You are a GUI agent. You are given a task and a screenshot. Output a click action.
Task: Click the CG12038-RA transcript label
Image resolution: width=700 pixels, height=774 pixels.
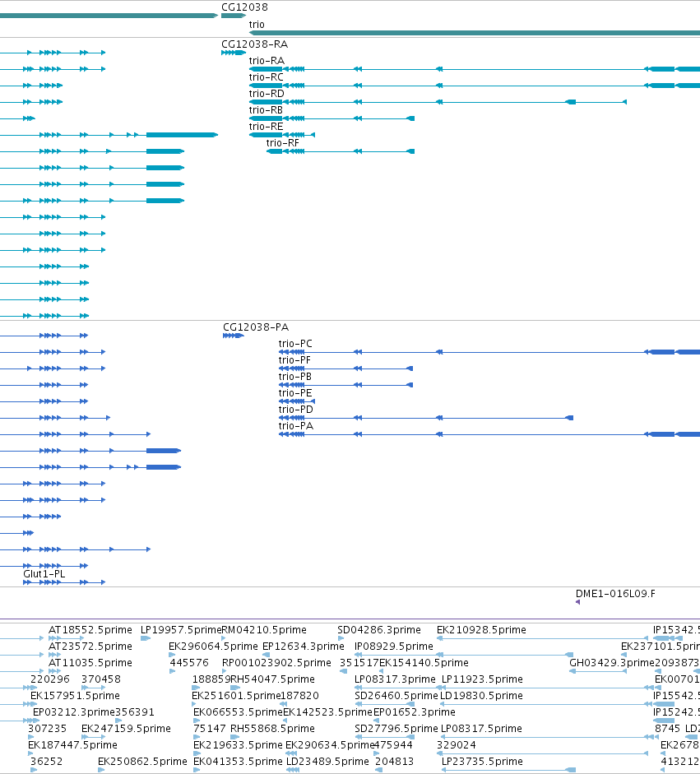click(254, 44)
